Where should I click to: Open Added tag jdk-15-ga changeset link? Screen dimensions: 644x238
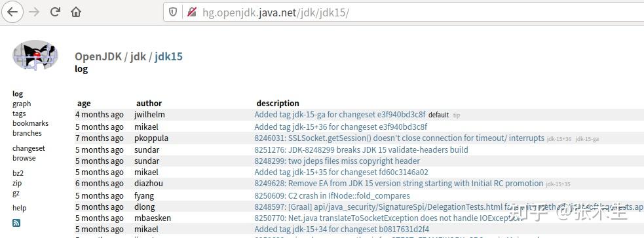[339, 115]
